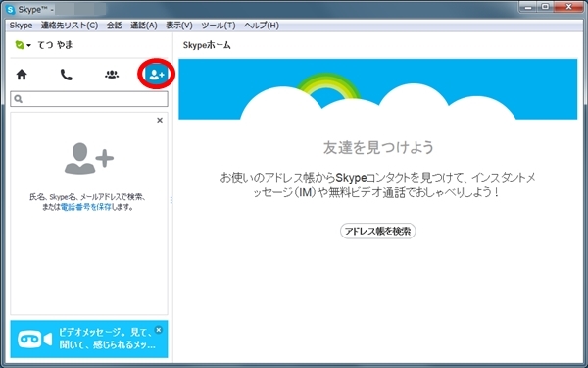This screenshot has height=368, width=588.
Task: Go to Skype Home icon
Action: pos(22,75)
